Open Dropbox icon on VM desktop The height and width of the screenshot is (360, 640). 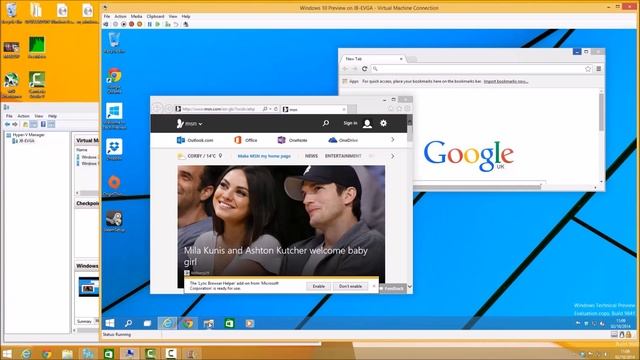pyautogui.click(x=114, y=149)
